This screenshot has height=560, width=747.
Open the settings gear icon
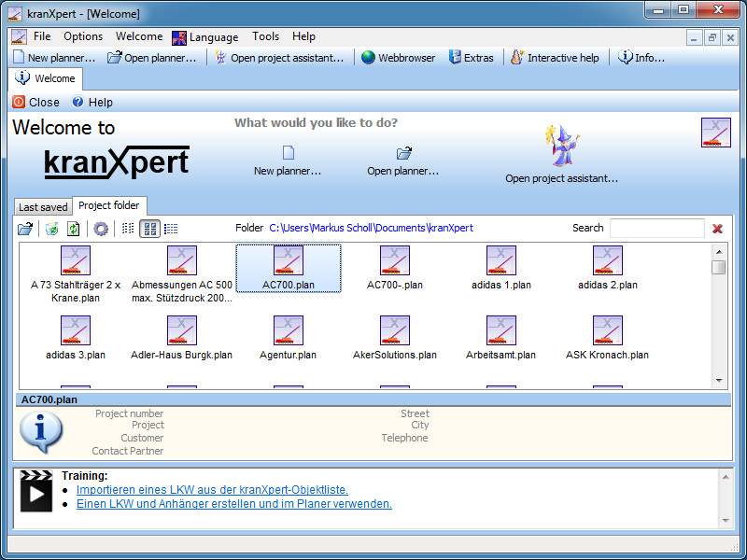(x=101, y=229)
